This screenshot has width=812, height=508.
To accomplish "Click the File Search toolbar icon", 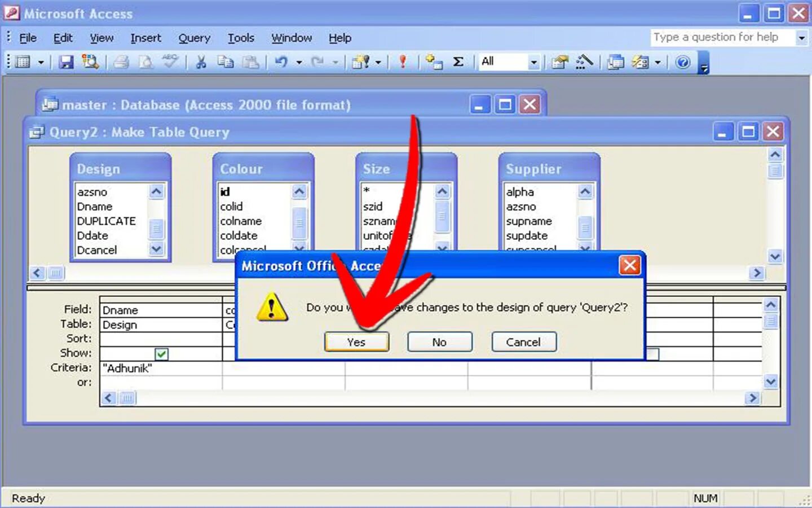I will coord(91,62).
